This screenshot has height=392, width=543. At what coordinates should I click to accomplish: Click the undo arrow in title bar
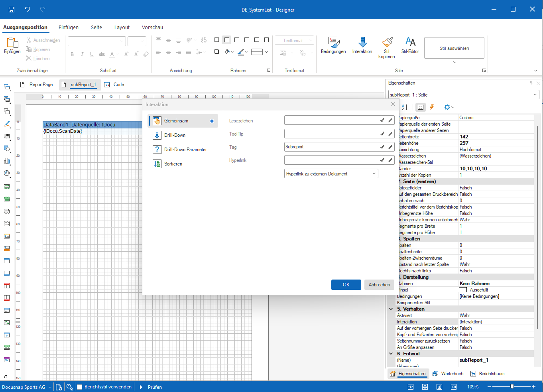click(27, 10)
